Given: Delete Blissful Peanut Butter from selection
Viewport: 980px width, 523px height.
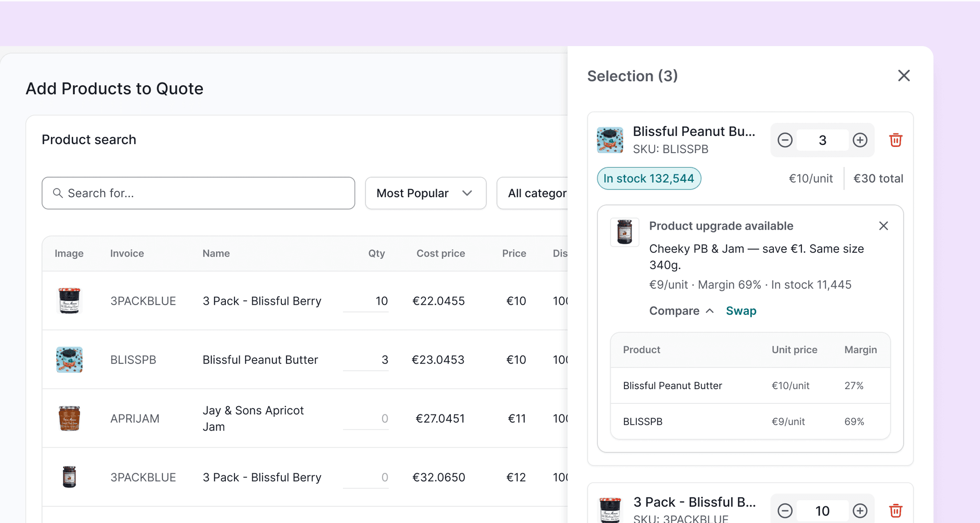Looking at the screenshot, I should tap(896, 140).
